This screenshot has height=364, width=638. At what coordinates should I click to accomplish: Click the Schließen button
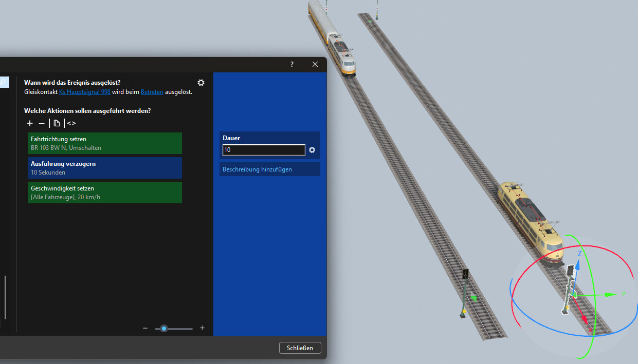coord(300,348)
